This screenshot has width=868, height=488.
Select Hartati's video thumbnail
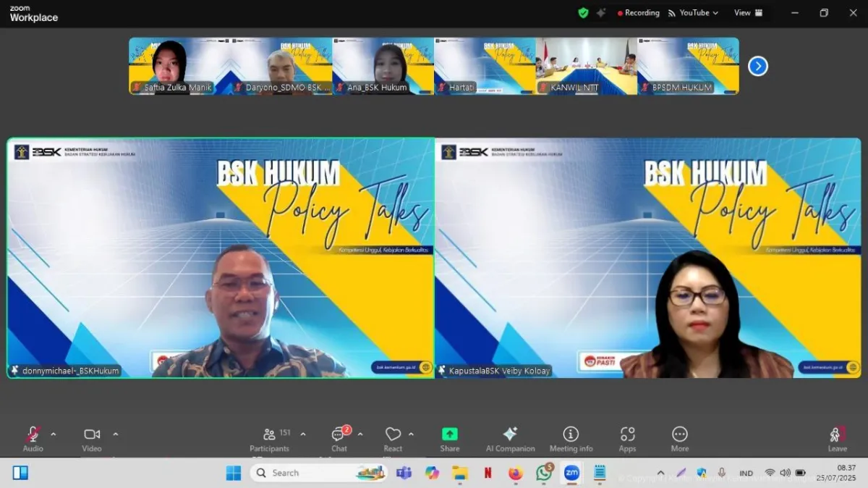(x=485, y=66)
